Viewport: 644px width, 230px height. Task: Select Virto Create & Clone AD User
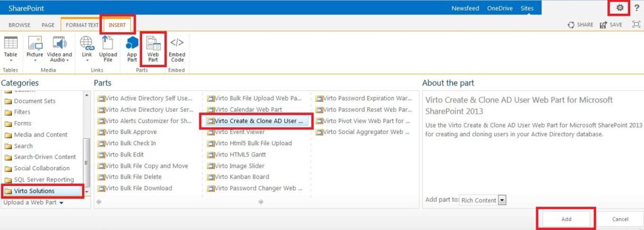pyautogui.click(x=257, y=121)
